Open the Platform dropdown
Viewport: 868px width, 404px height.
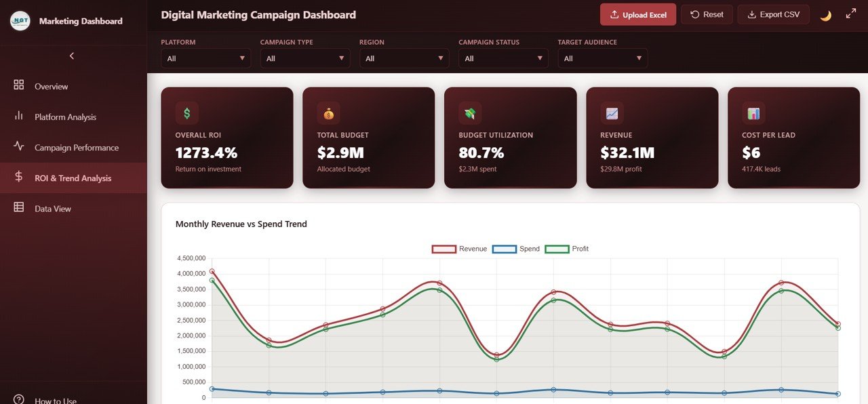pyautogui.click(x=205, y=58)
